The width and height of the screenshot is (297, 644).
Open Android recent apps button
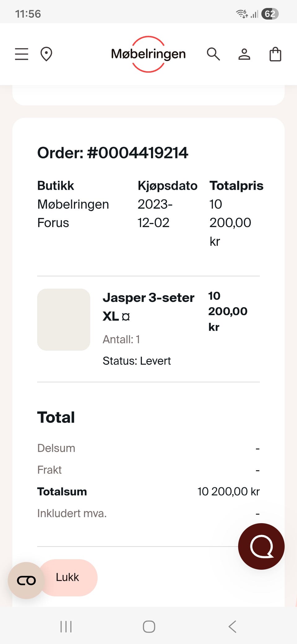point(66,627)
